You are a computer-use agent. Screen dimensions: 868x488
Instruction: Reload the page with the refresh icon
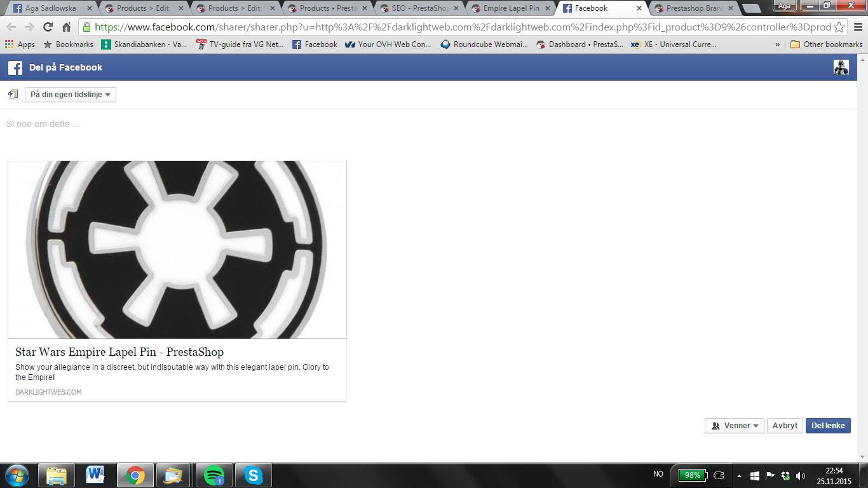coord(48,27)
